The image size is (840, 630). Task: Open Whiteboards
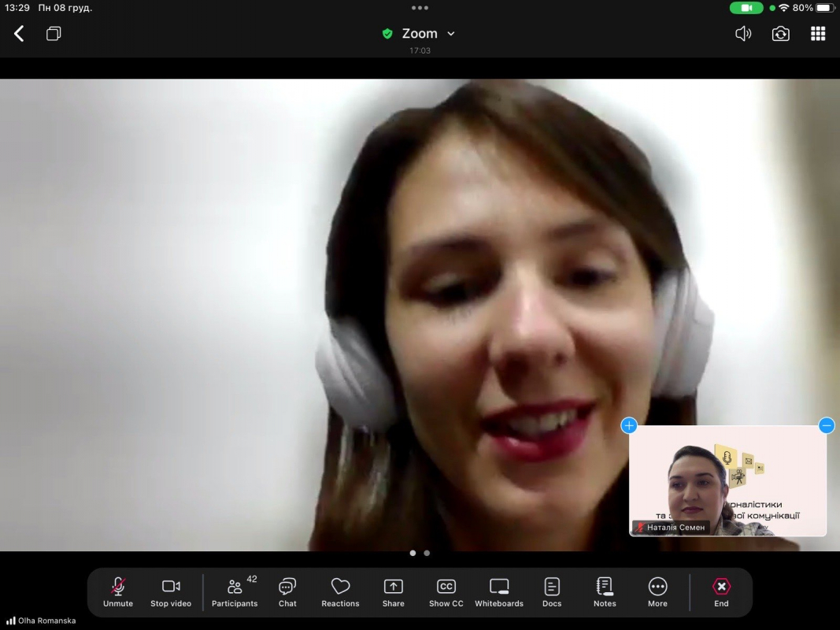(499, 592)
